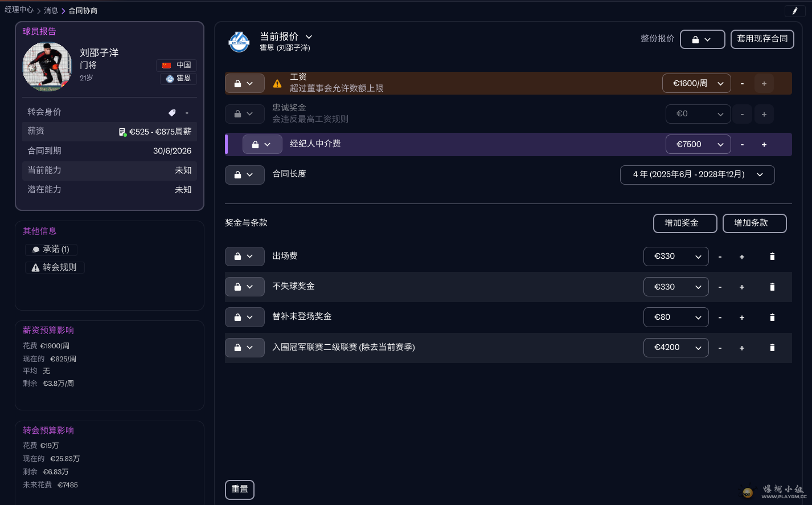This screenshot has height=505, width=812.
Task: Expand the 当前报价 header dropdown
Action: pos(309,37)
